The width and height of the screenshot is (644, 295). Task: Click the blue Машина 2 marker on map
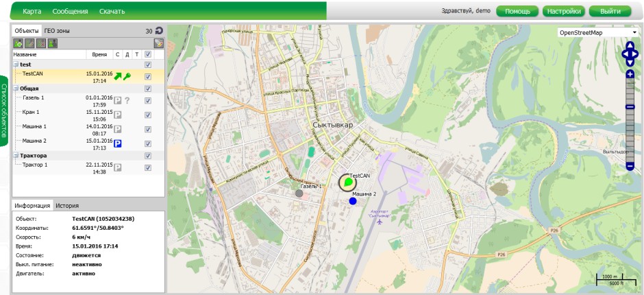coord(352,201)
